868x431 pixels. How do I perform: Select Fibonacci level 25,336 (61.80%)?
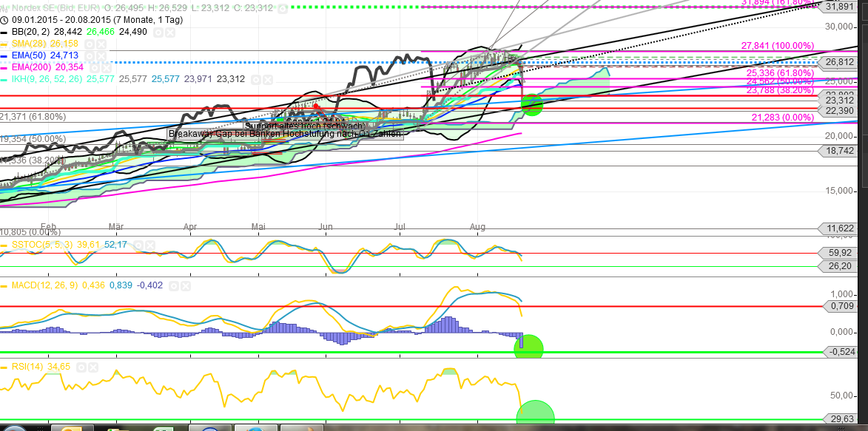coord(781,72)
